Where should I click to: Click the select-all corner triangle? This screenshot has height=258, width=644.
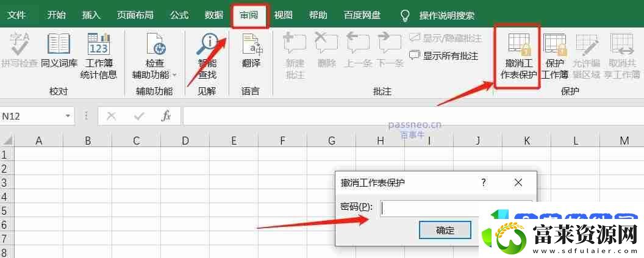(7, 141)
